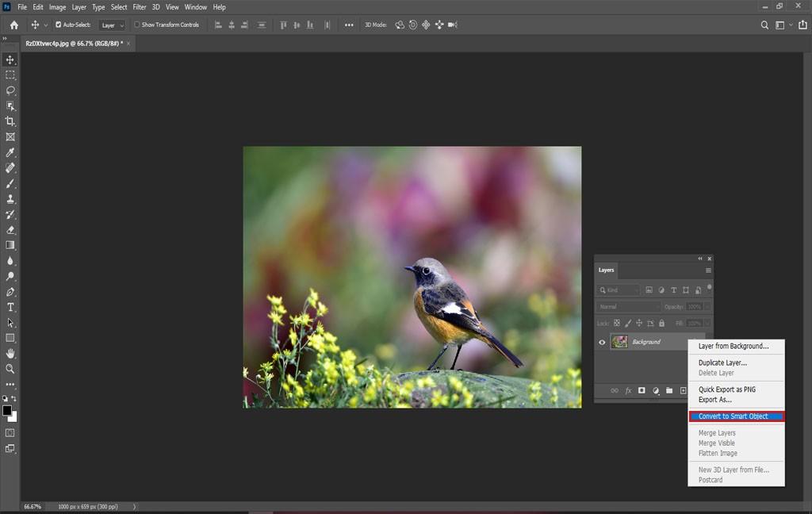Select the Object Selection tool
The height and width of the screenshot is (514, 812).
pyautogui.click(x=10, y=105)
